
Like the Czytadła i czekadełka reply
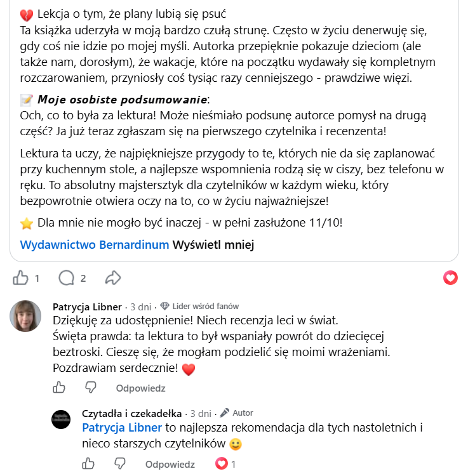click(x=88, y=464)
